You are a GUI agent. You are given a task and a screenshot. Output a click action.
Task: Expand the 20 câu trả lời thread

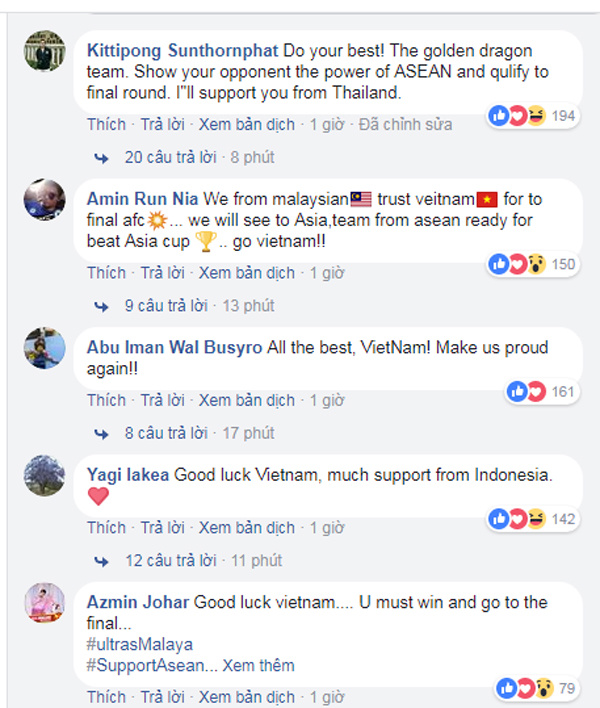[x=171, y=157]
